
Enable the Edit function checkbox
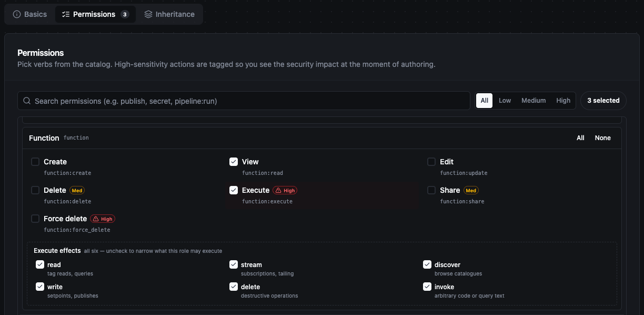coord(431,162)
